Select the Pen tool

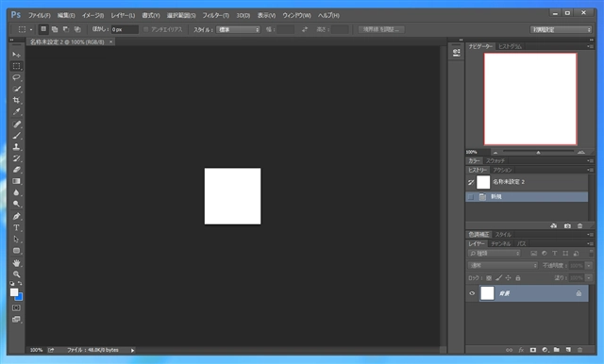click(x=16, y=216)
